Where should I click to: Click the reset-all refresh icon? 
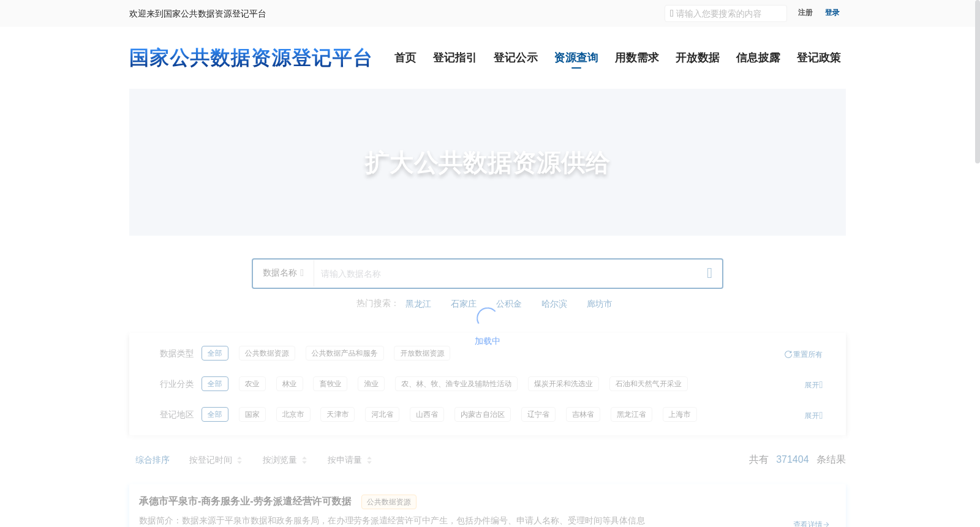[788, 354]
